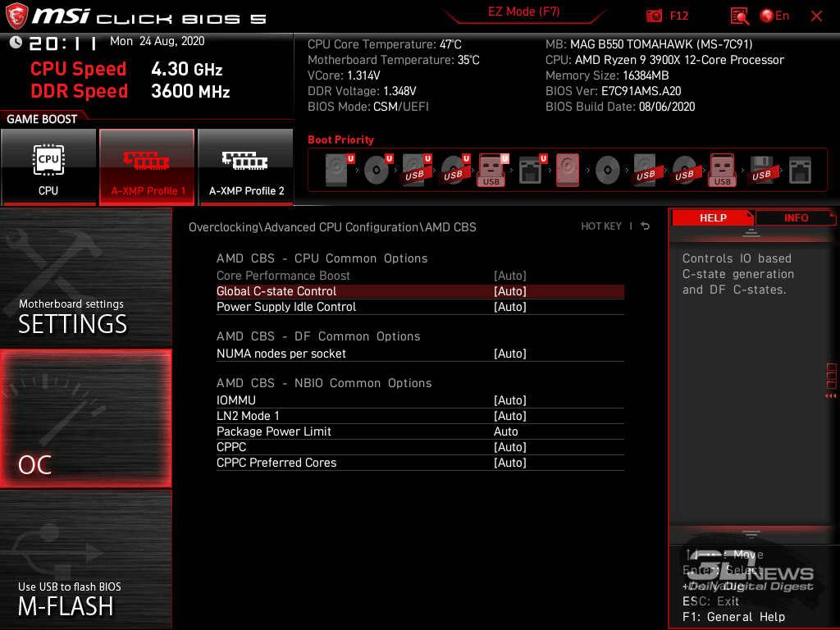Open Global C-state Control value dropdown
The width and height of the screenshot is (840, 630).
[510, 291]
